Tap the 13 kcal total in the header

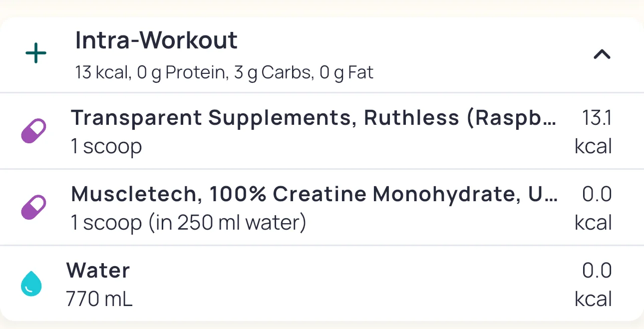pyautogui.click(x=101, y=73)
